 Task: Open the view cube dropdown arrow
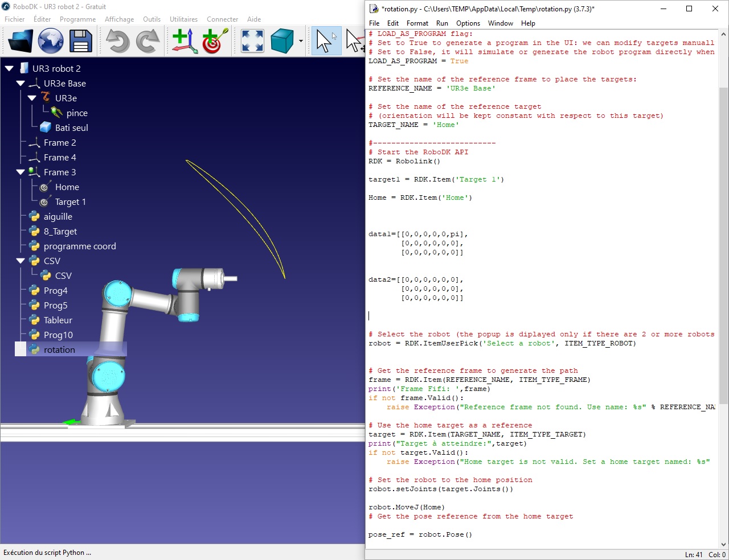(301, 42)
